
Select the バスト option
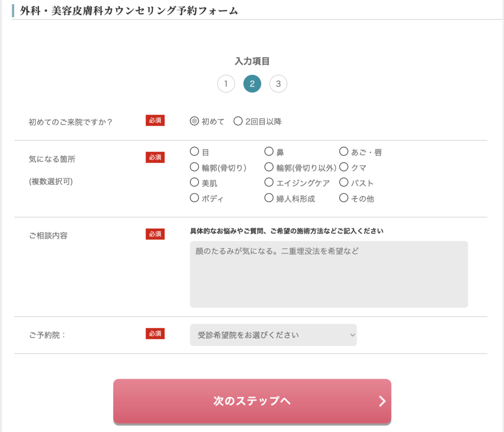[344, 183]
